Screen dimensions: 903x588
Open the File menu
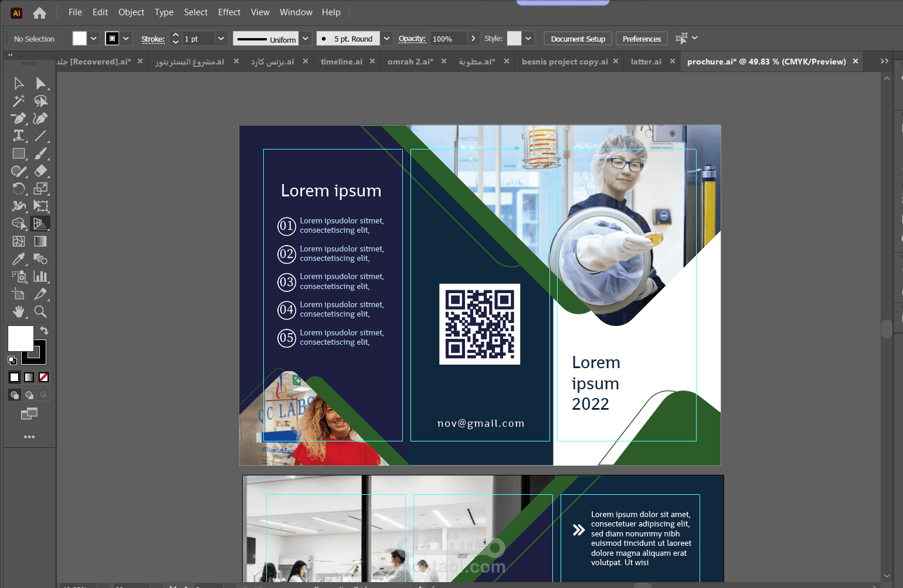[x=75, y=12]
